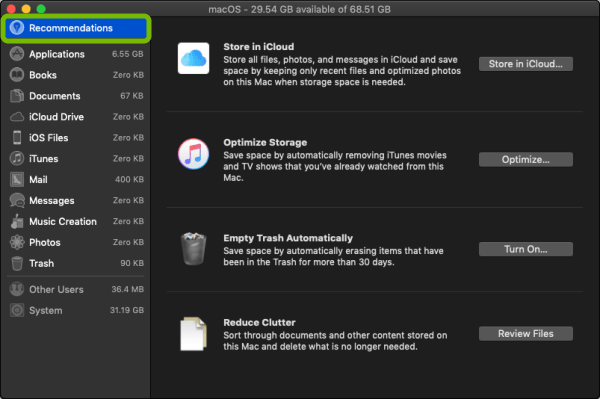Turn on Empty Trash Automatically

point(526,249)
